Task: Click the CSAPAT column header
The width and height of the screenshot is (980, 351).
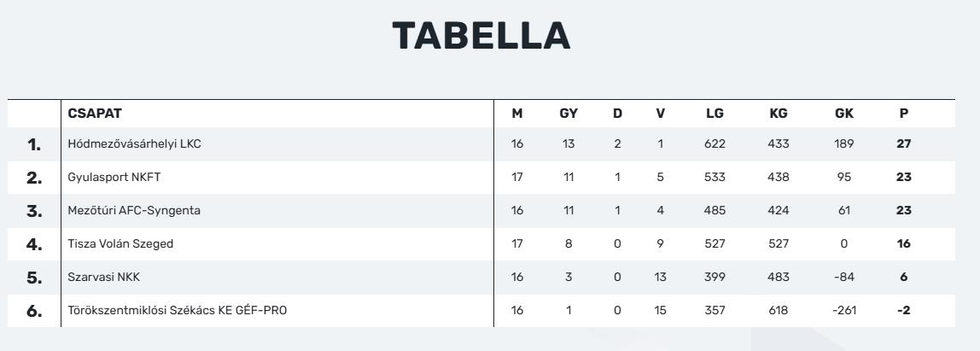Action: pos(96,114)
